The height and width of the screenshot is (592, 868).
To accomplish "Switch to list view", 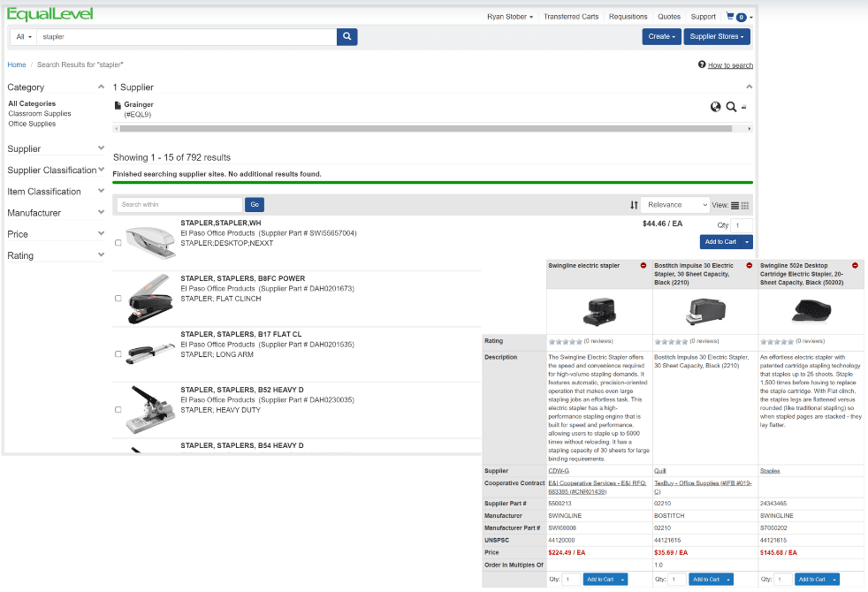I will (735, 205).
